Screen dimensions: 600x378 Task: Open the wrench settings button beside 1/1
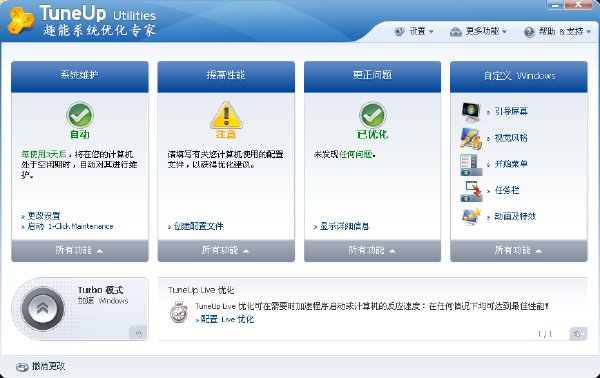(578, 334)
